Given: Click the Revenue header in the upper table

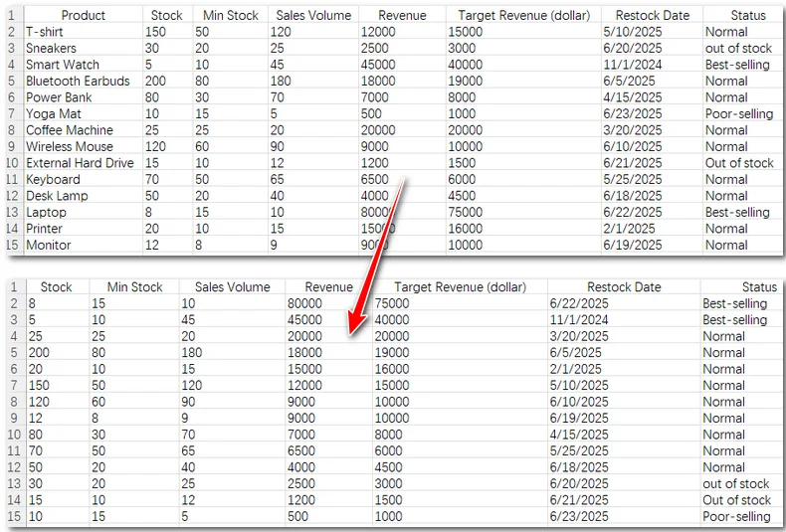Looking at the screenshot, I should pos(402,15).
